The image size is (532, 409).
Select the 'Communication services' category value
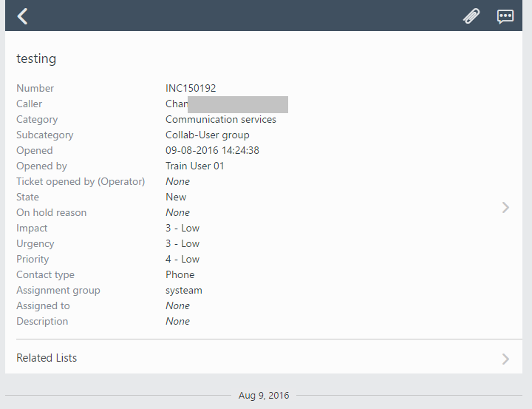(x=220, y=119)
